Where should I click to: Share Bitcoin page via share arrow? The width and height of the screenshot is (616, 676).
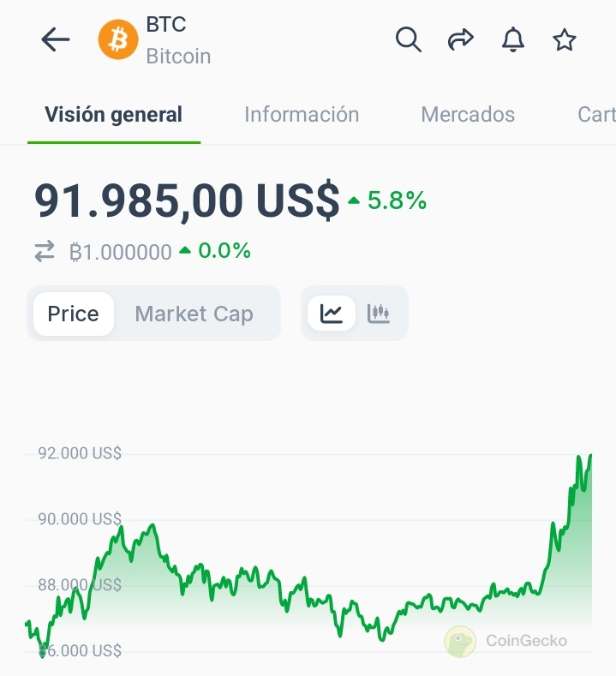pos(461,39)
